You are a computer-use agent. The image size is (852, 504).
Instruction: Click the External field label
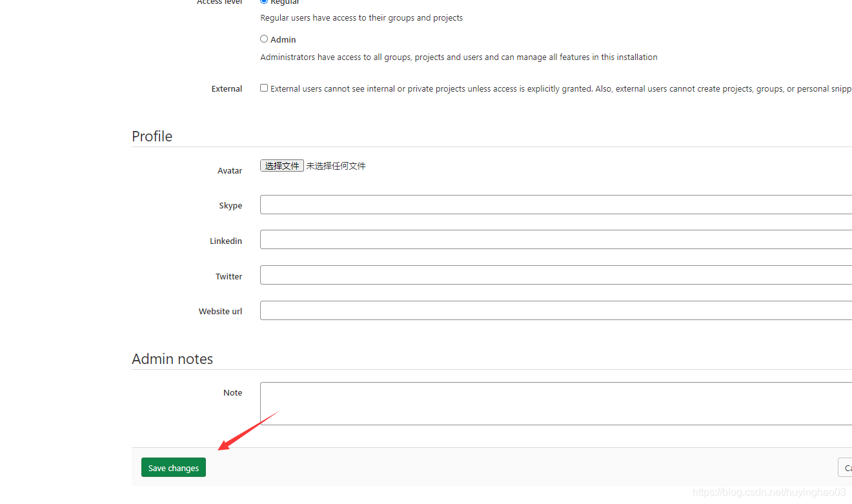click(227, 89)
